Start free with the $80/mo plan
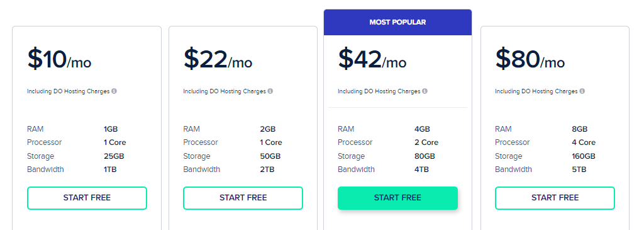 point(555,198)
